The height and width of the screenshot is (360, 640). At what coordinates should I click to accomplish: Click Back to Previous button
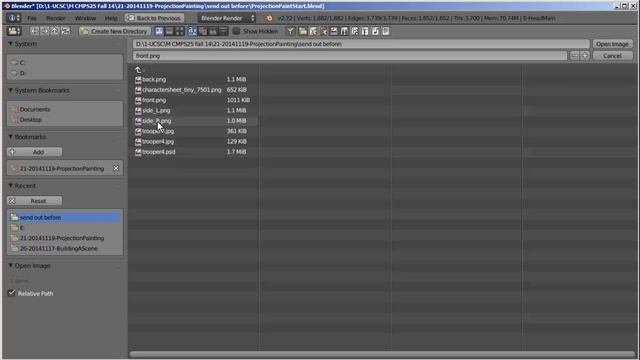[x=154, y=18]
